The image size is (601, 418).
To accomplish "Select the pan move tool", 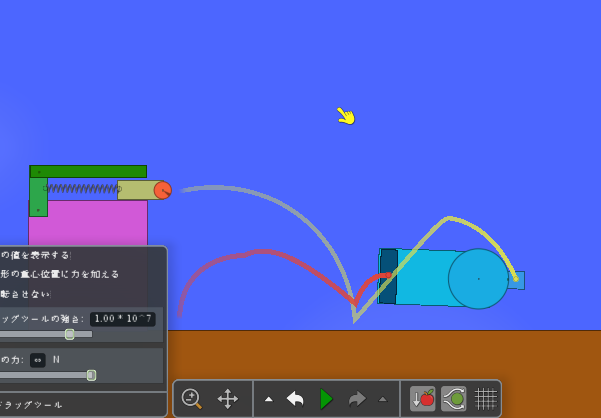I will tap(228, 398).
